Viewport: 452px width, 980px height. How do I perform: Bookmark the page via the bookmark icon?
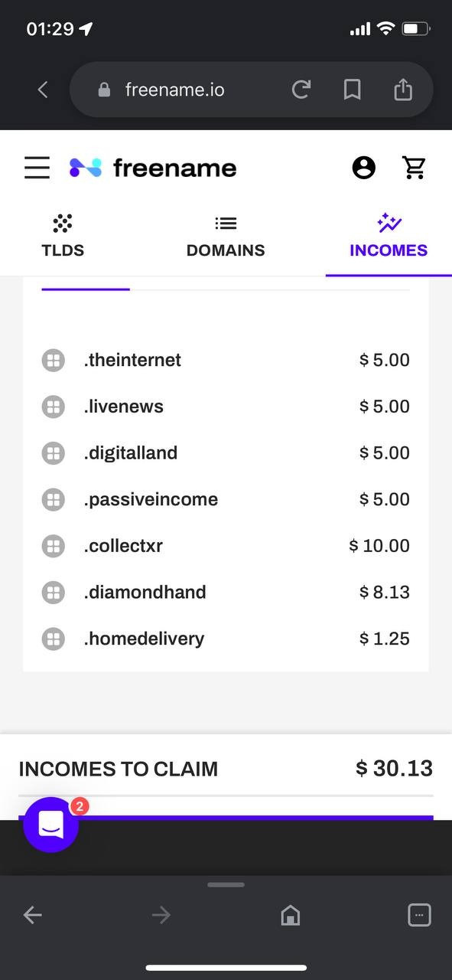[352, 90]
